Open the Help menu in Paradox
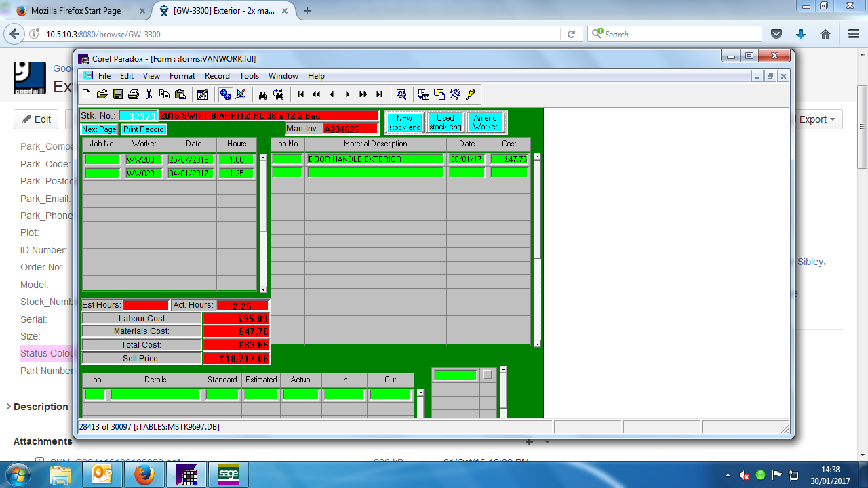The height and width of the screenshot is (488, 868). click(x=316, y=76)
